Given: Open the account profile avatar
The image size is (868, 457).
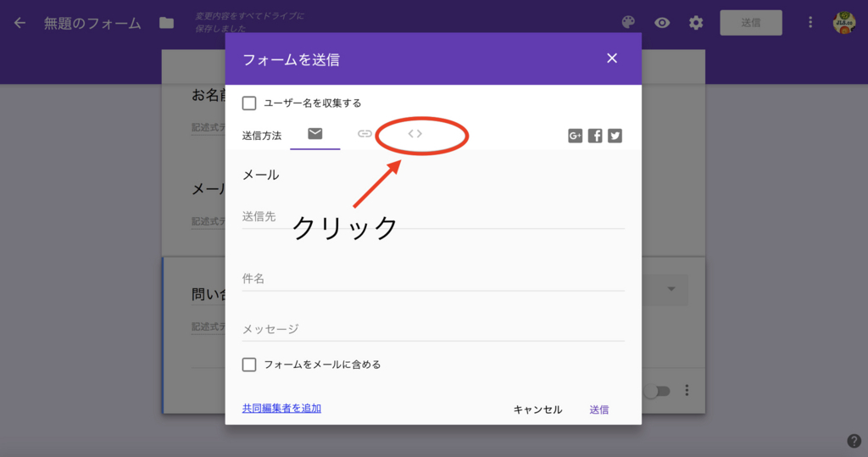Looking at the screenshot, I should pyautogui.click(x=844, y=22).
